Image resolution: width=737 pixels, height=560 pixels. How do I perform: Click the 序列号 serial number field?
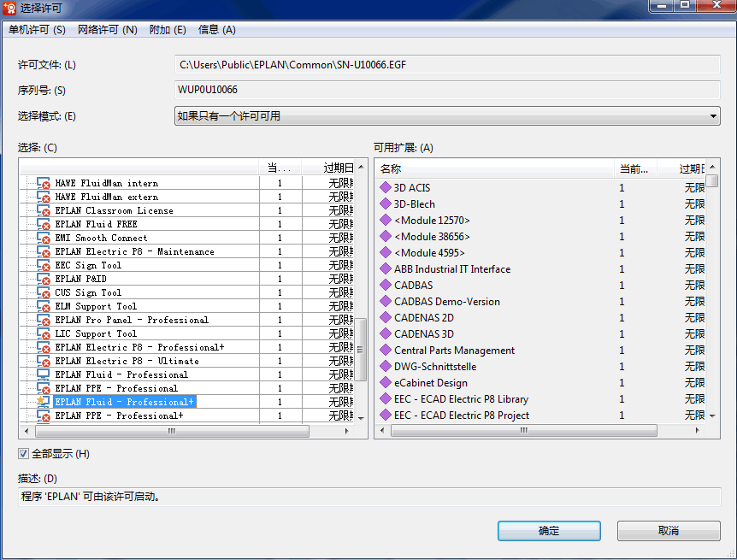tap(447, 90)
